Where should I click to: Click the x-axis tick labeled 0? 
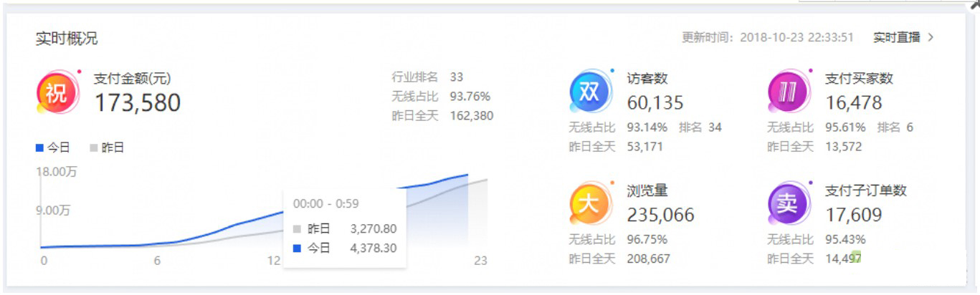44,261
